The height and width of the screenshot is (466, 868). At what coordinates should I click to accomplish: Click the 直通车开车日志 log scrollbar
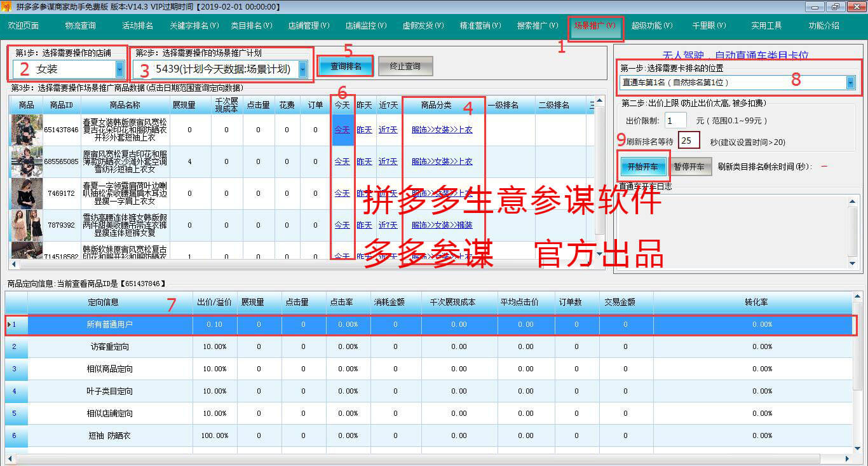pos(852,232)
